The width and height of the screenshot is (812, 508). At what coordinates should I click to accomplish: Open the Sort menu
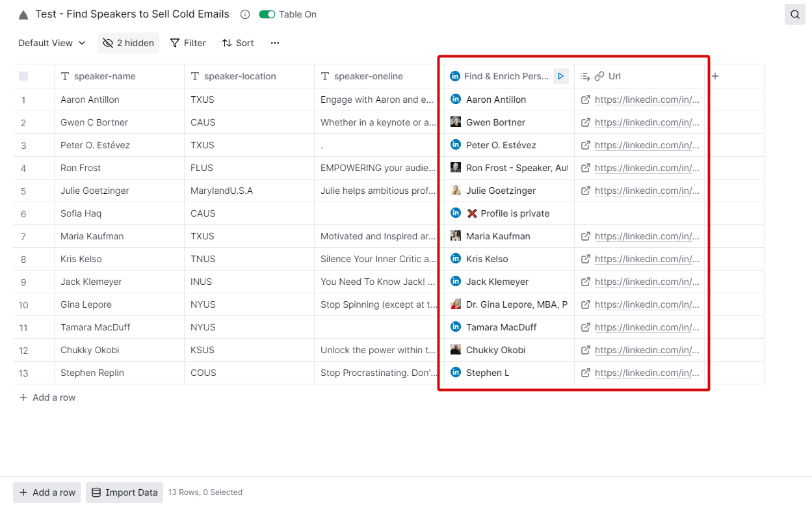click(238, 43)
